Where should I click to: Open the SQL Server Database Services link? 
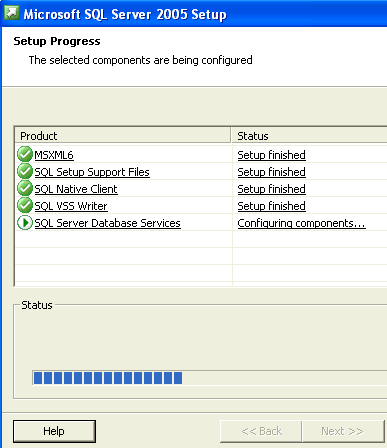[108, 223]
